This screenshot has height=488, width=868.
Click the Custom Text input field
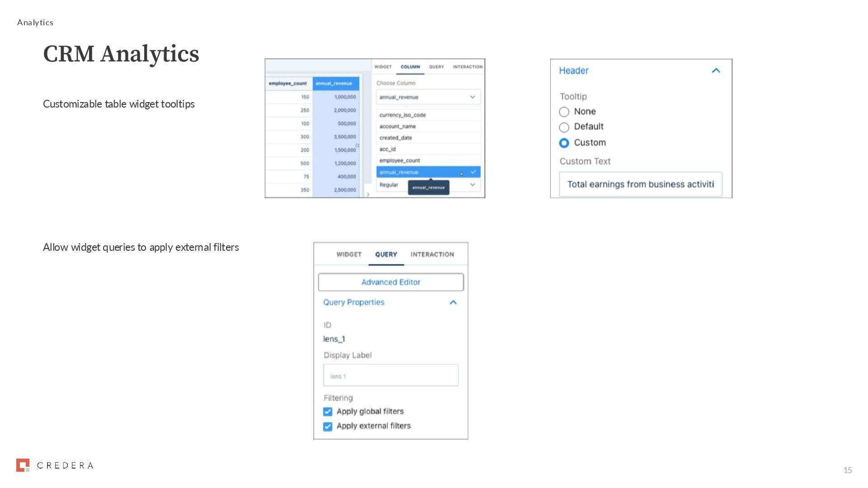click(x=640, y=184)
